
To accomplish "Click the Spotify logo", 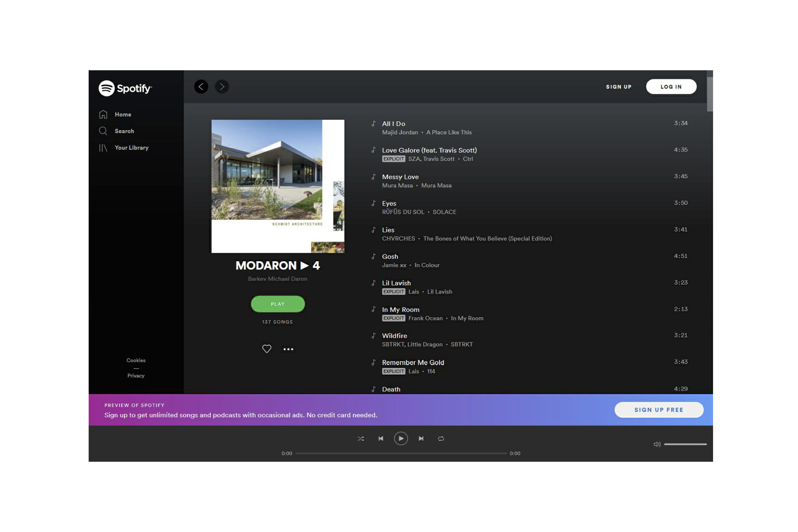I will click(x=125, y=88).
